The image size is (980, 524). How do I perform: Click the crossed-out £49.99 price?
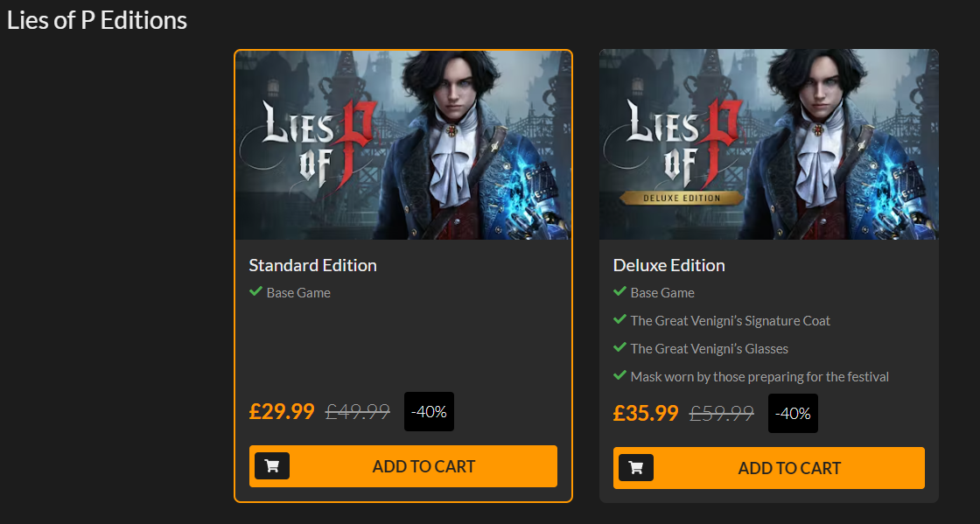coord(358,412)
